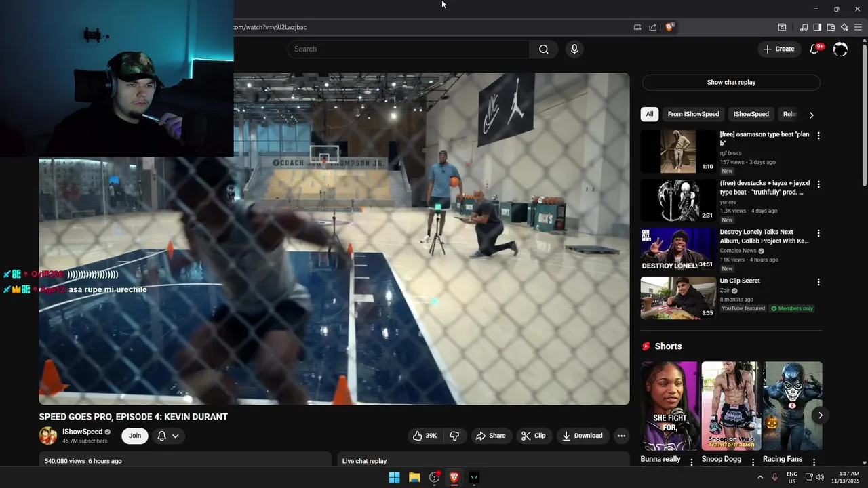The width and height of the screenshot is (868, 488).
Task: Select the IShowSpeed filter chip
Action: (x=751, y=114)
